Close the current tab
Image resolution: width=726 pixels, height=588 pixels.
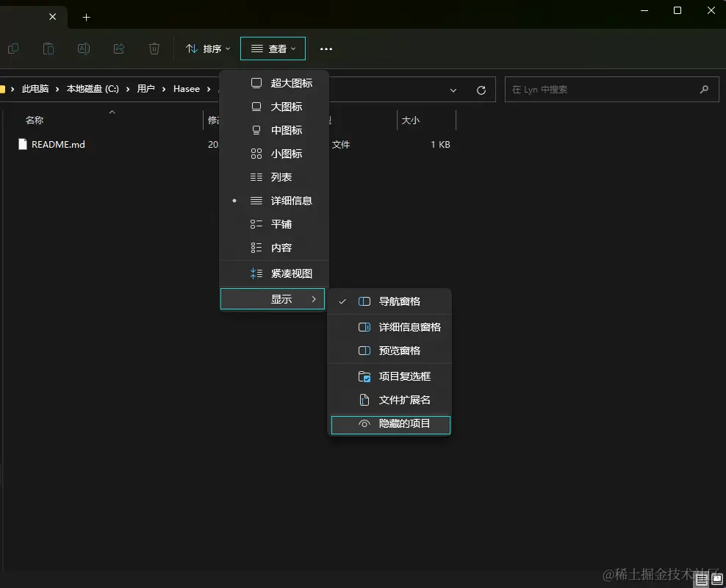pos(53,17)
